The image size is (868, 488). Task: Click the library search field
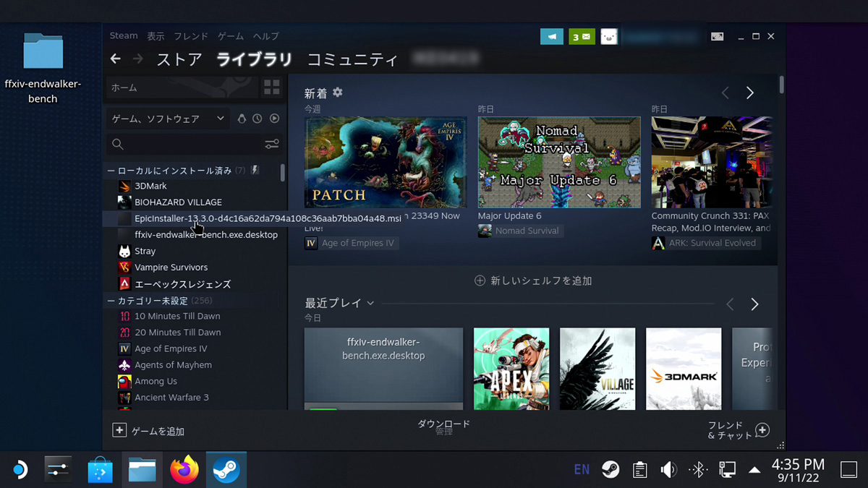[x=184, y=144]
